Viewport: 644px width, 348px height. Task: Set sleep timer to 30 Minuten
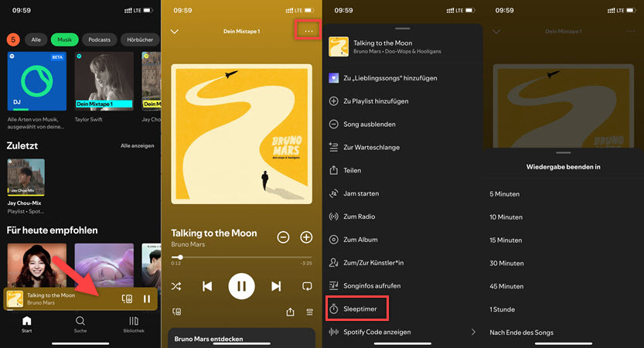tap(506, 263)
